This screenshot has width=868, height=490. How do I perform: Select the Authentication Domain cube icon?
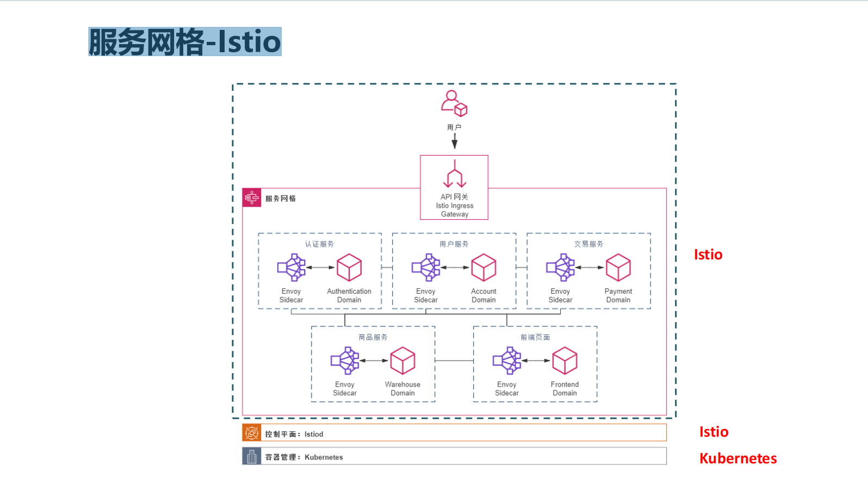(x=349, y=268)
